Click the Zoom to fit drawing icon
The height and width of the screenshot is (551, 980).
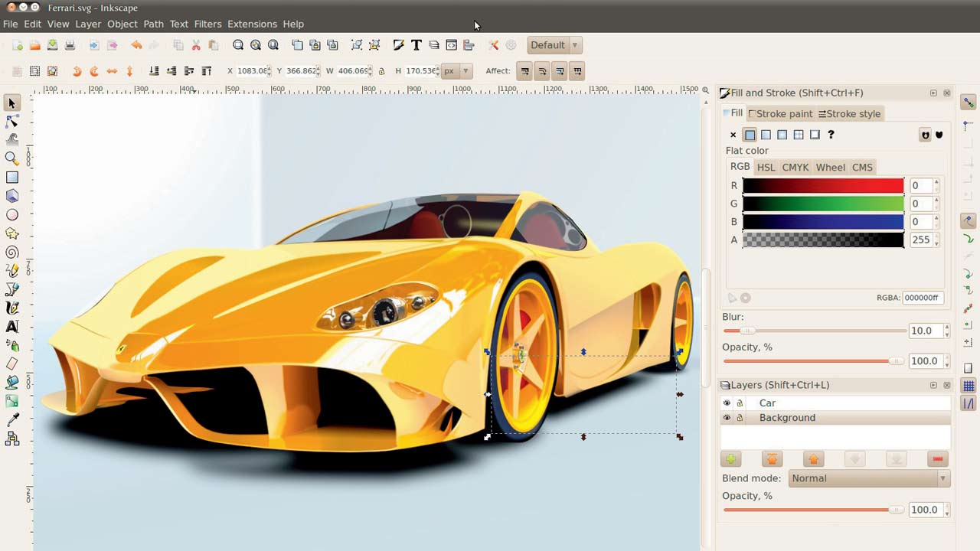[256, 45]
